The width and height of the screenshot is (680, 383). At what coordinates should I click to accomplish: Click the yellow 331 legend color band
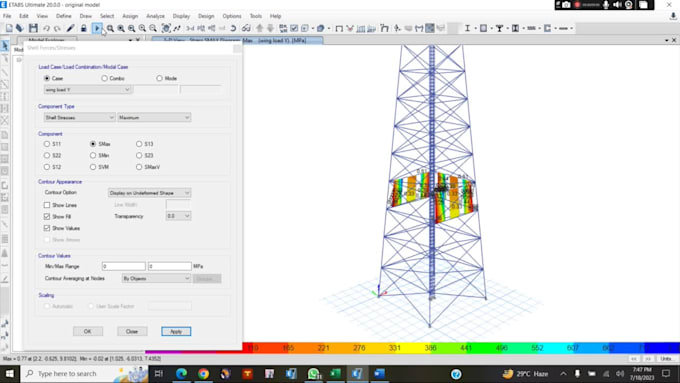(x=395, y=348)
